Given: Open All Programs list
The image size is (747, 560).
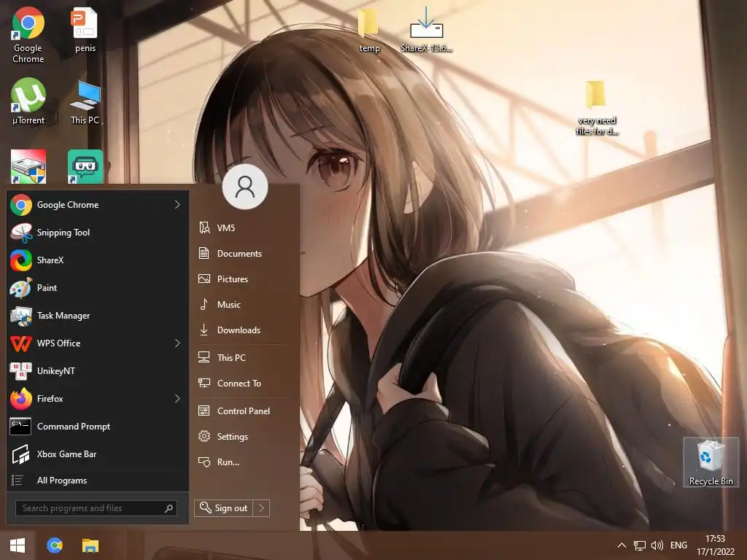Looking at the screenshot, I should [x=98, y=481].
